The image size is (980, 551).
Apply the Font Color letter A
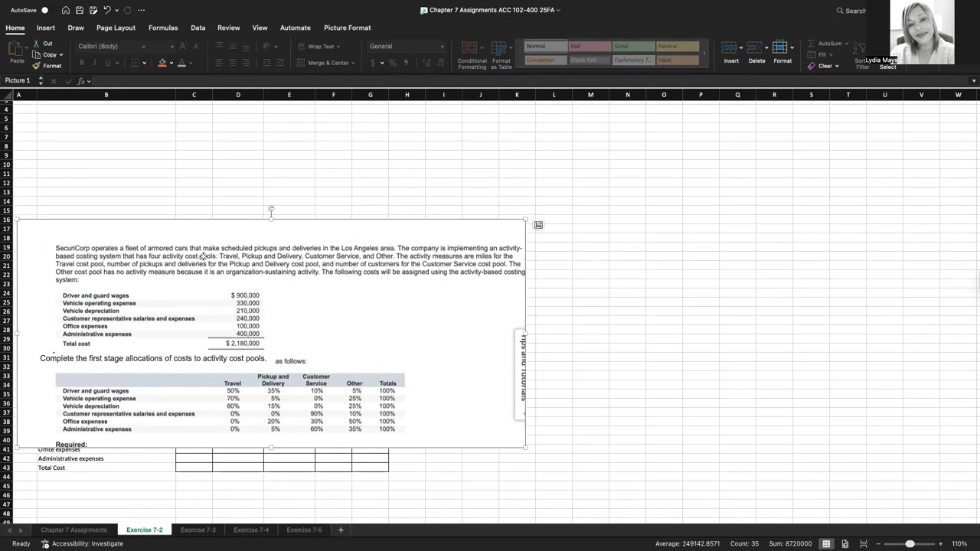(181, 63)
